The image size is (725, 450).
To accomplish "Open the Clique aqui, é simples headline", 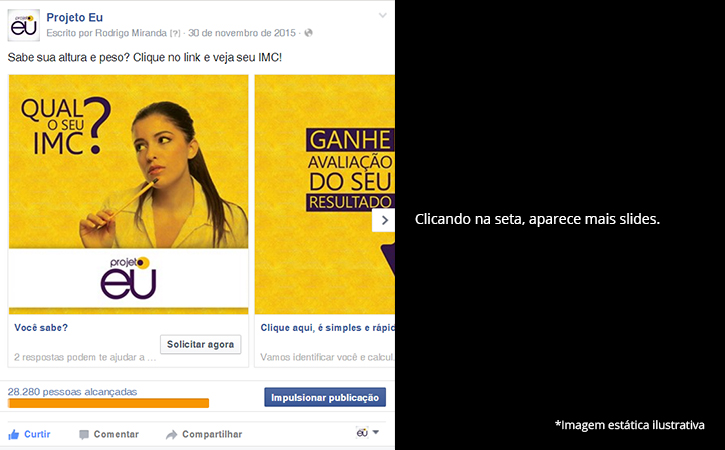I will (x=327, y=327).
